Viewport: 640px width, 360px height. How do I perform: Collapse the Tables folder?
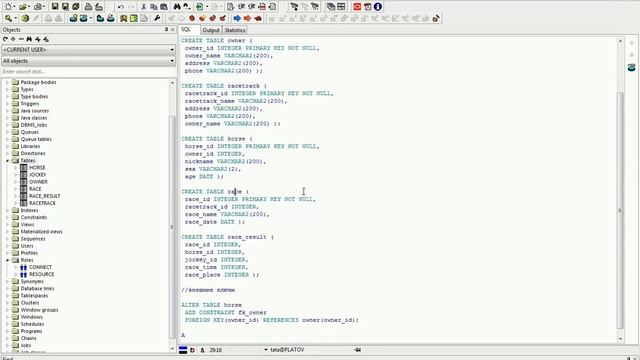point(7,161)
